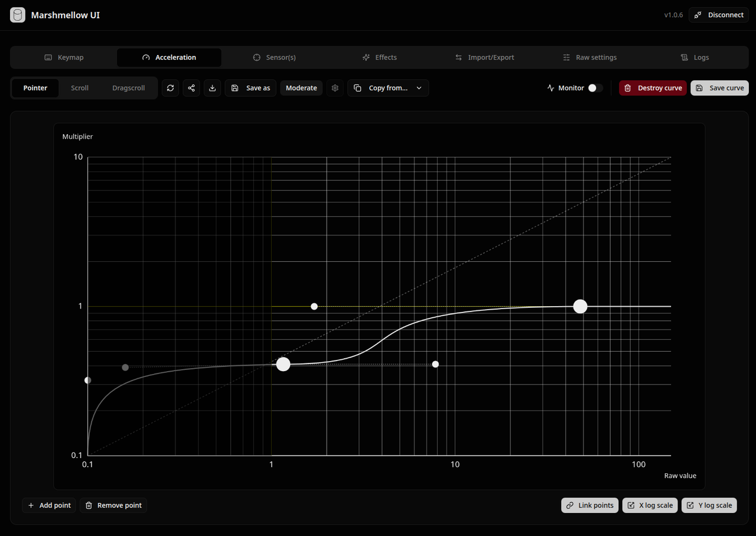This screenshot has width=756, height=536.
Task: Click the Moderate preset button
Action: click(301, 88)
